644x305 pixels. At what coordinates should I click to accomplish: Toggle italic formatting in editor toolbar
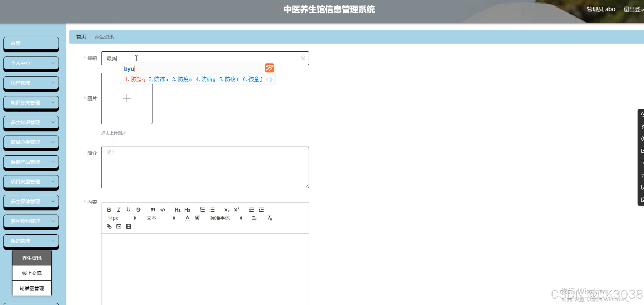click(x=119, y=210)
